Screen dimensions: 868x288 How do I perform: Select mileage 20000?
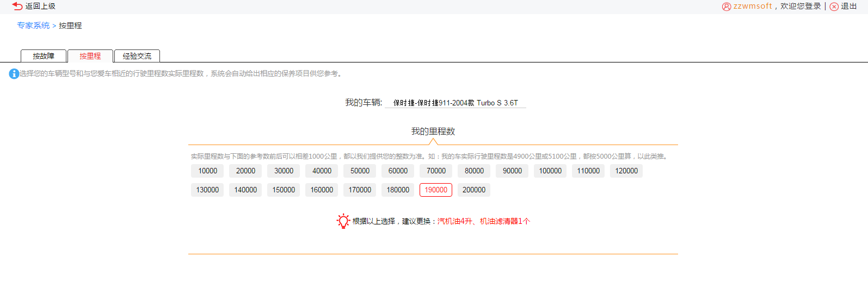pyautogui.click(x=245, y=171)
